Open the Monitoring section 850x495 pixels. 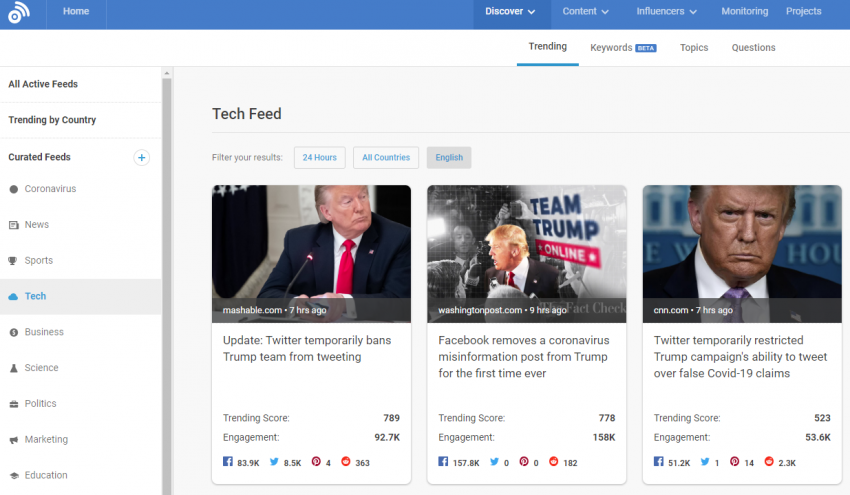coord(744,11)
